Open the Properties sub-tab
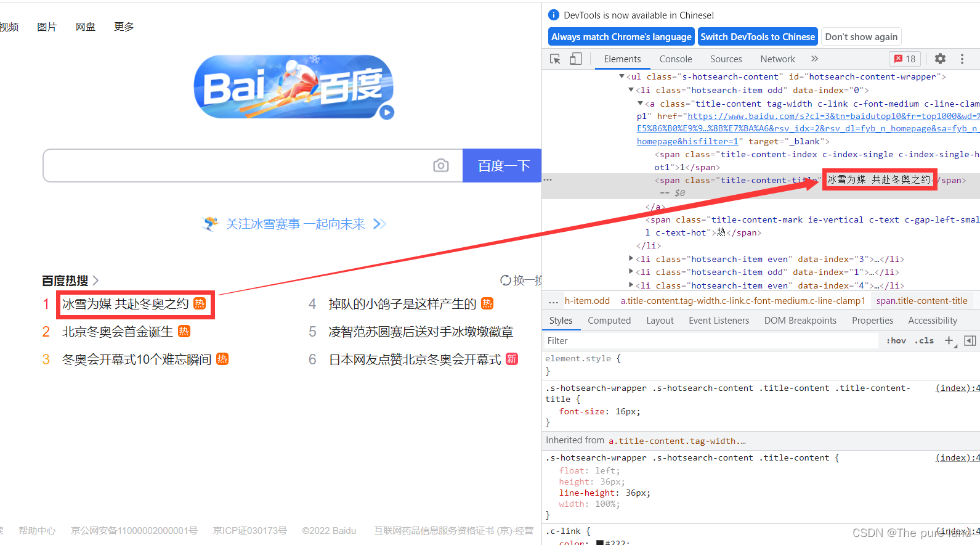 [x=872, y=321]
